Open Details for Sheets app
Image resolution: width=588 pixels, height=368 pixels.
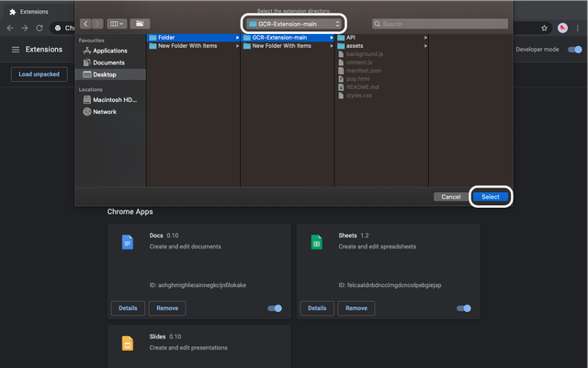(317, 308)
